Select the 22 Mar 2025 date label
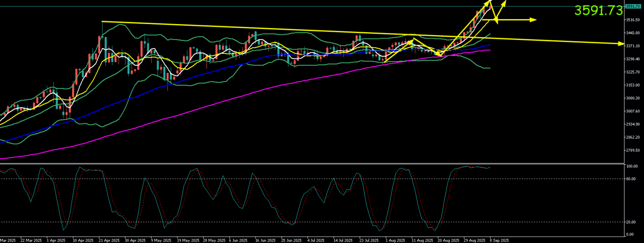The width and height of the screenshot is (644, 243). point(31,240)
